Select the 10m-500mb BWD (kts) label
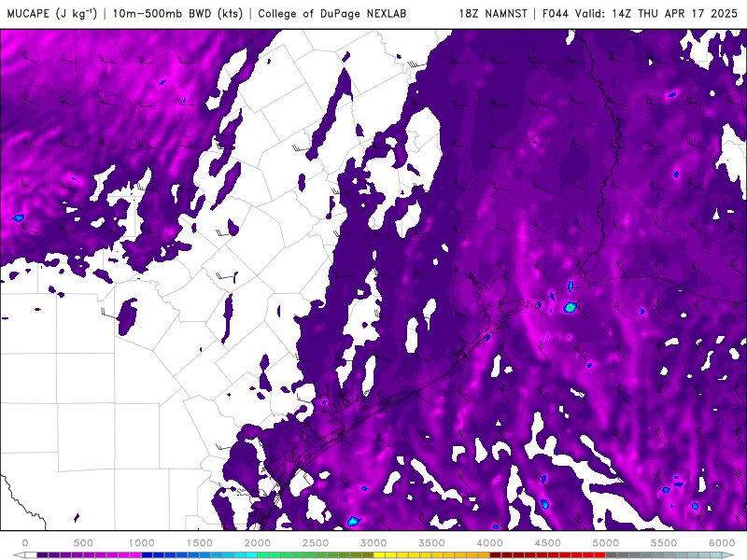 point(177,13)
